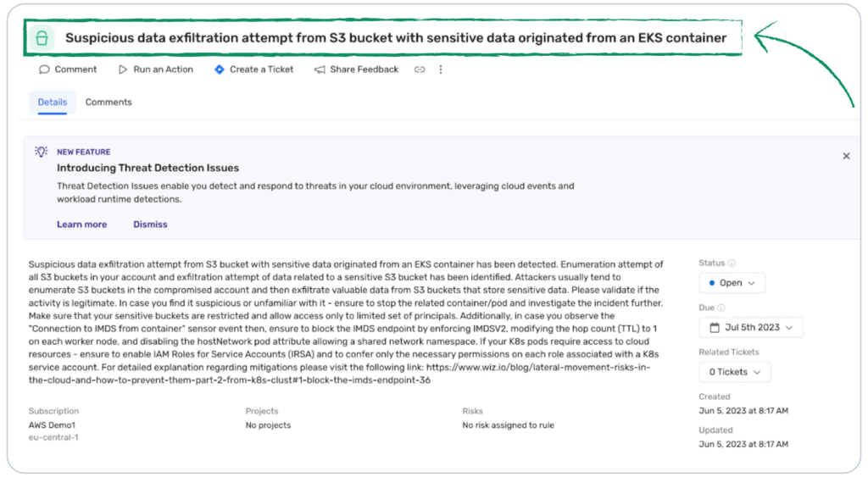Click the Learn more link
Viewport: 868px width, 477px height.
[x=81, y=225]
